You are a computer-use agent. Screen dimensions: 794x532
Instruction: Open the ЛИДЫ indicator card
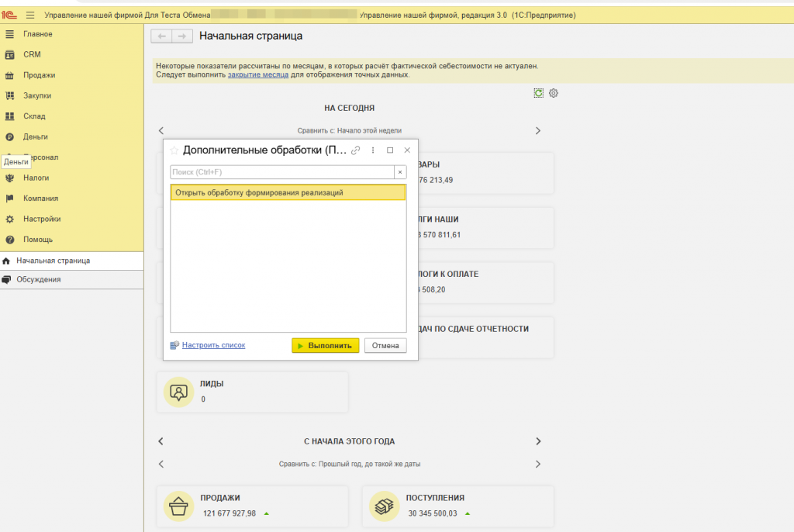click(252, 392)
